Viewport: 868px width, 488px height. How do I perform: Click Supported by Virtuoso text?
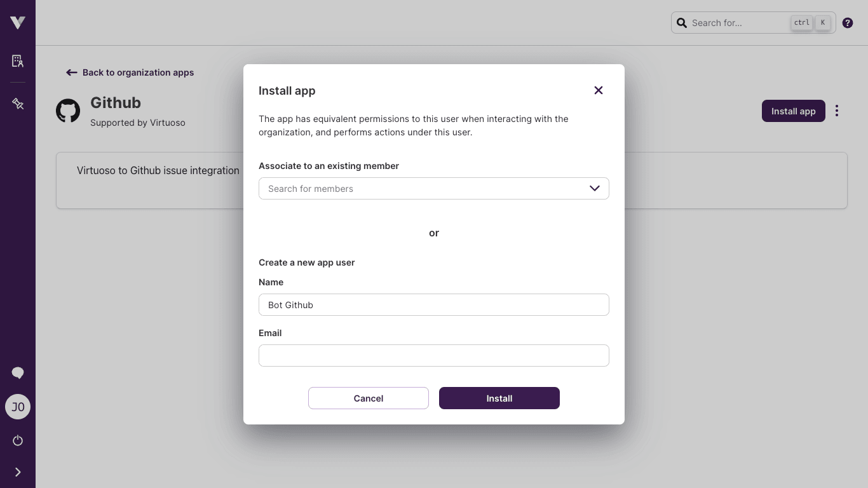(x=137, y=123)
